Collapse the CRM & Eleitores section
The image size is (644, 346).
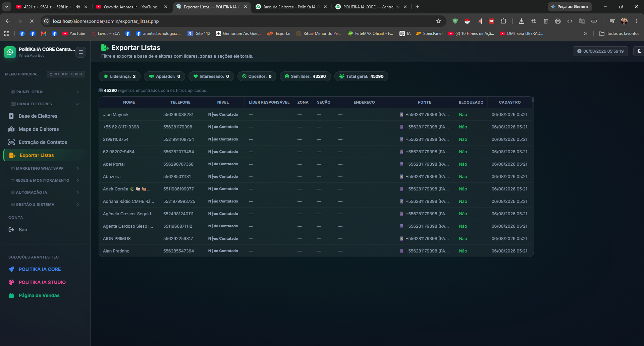click(45, 104)
